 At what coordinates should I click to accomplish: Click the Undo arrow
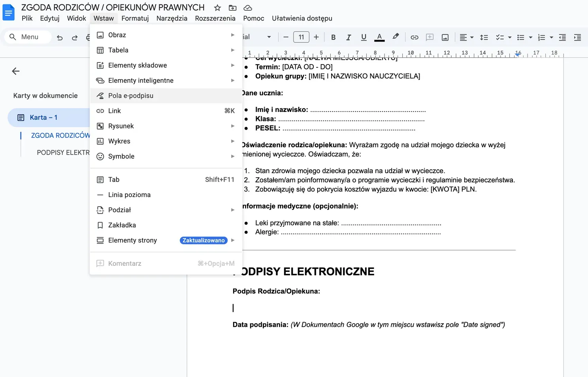point(60,37)
